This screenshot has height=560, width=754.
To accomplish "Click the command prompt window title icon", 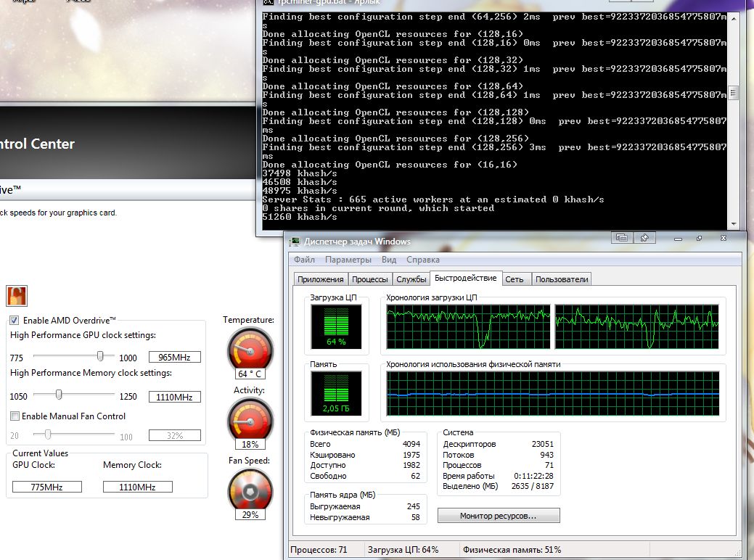I will [x=268, y=2].
